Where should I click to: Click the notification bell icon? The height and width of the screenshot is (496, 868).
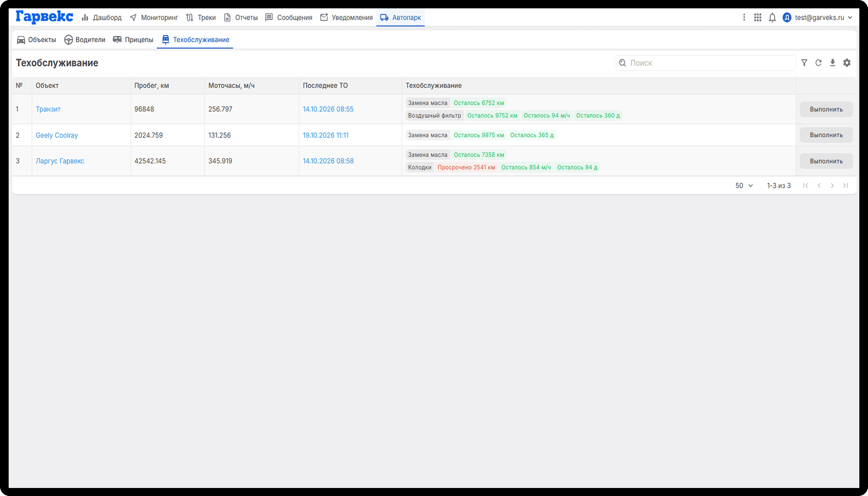(772, 17)
